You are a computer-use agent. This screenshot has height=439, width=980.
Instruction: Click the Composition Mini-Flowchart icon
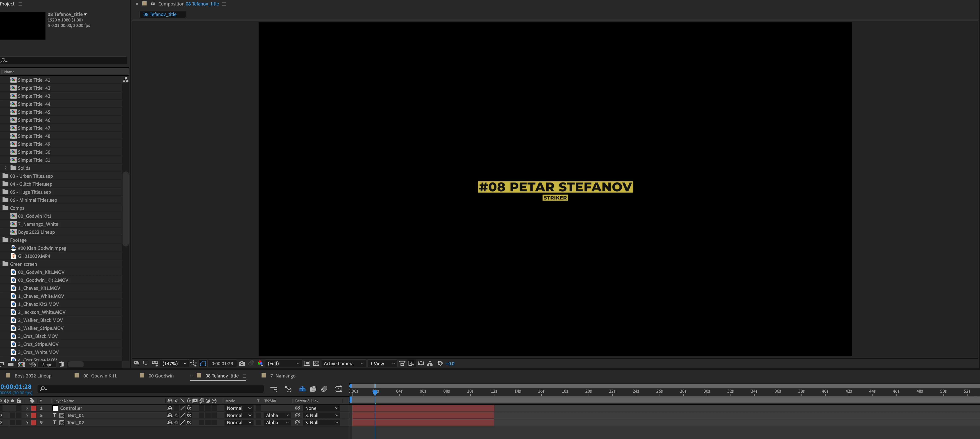pos(274,389)
